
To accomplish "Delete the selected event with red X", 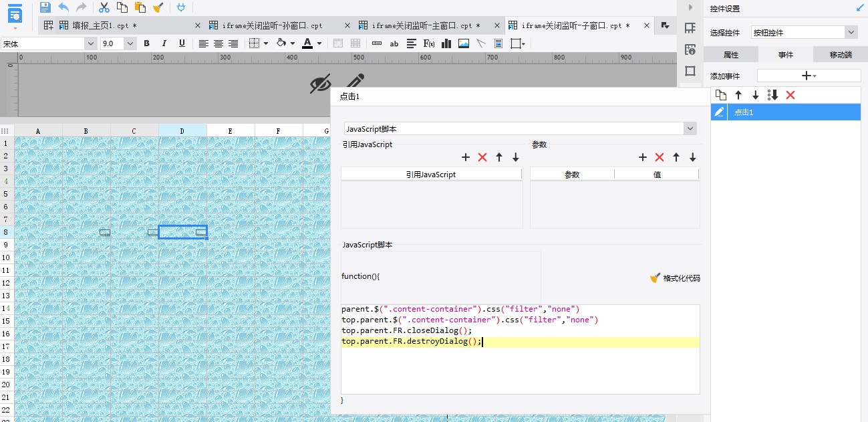I will [x=790, y=95].
